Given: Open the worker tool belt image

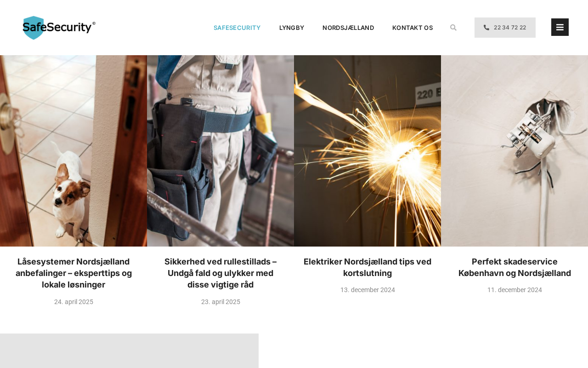Looking at the screenshot, I should [x=220, y=151].
